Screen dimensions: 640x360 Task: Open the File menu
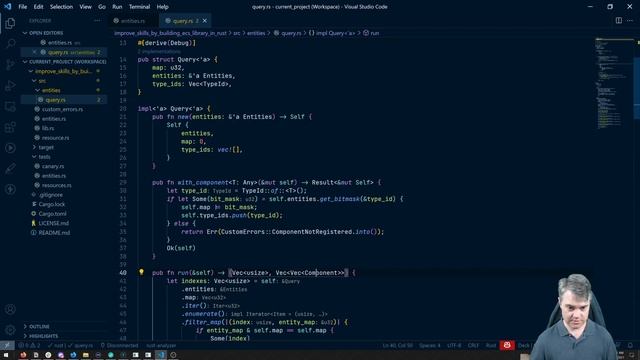click(x=22, y=7)
